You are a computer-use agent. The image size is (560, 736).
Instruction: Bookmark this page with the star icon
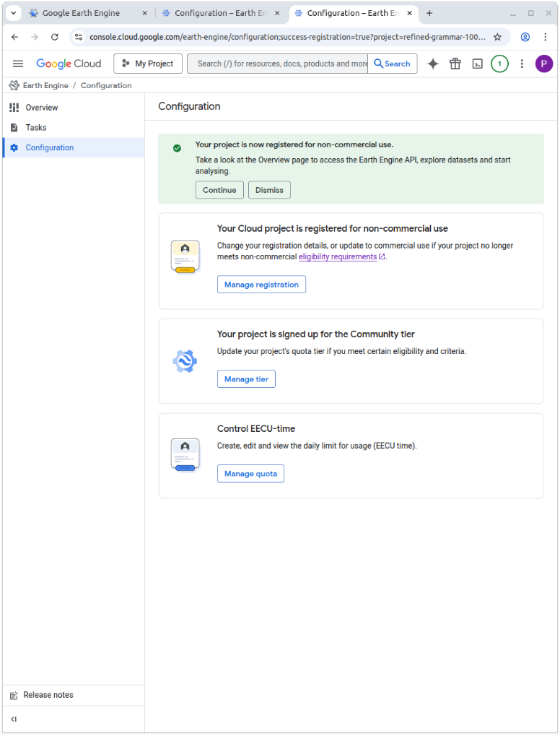tap(497, 37)
